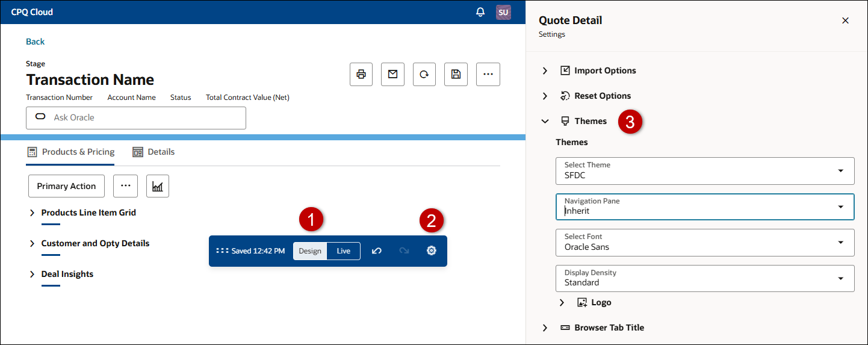868x345 pixels.
Task: Grab the design toolbar drag handle dots
Action: point(222,251)
